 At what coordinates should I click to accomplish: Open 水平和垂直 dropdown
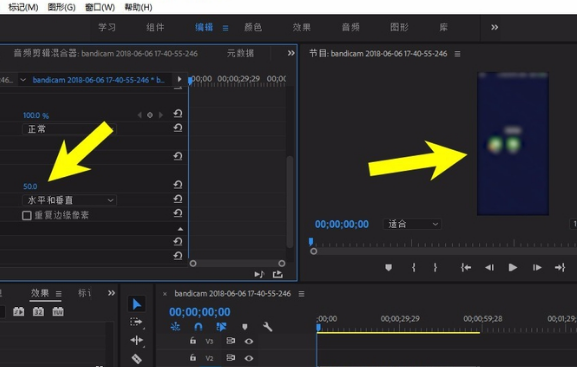(70, 200)
